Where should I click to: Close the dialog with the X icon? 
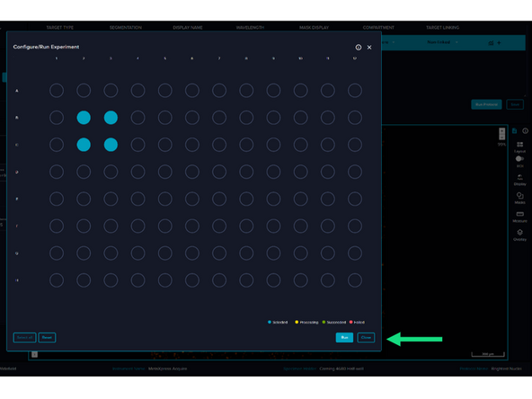pyautogui.click(x=369, y=47)
